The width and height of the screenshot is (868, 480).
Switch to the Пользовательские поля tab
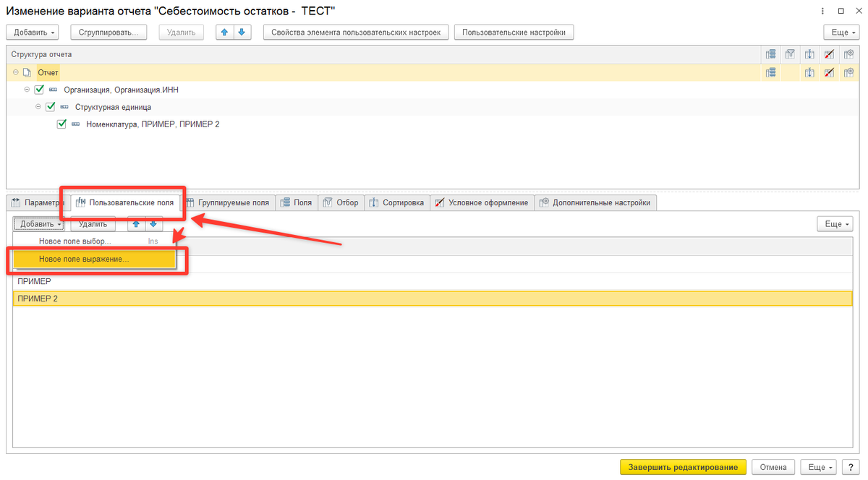click(x=125, y=202)
